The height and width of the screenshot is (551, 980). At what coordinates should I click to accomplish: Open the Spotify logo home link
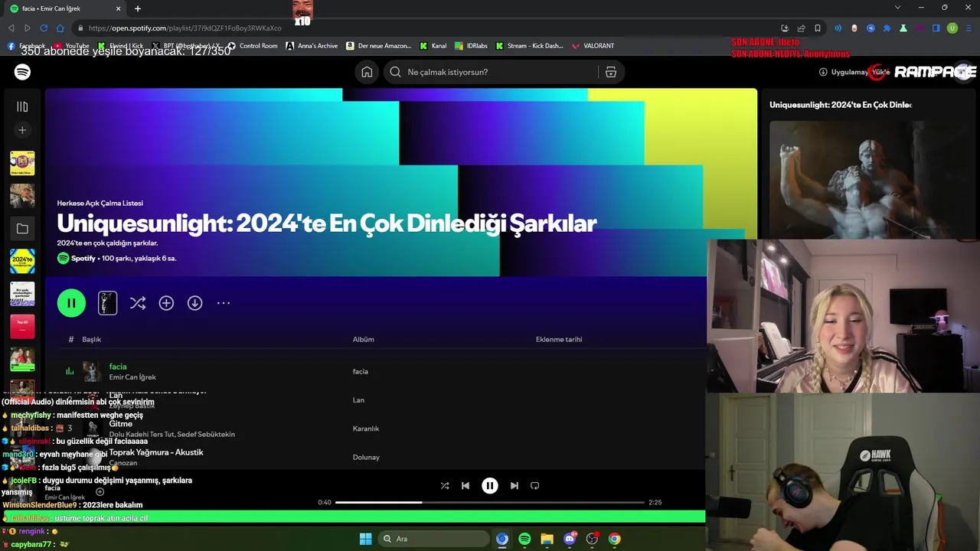[x=22, y=72]
